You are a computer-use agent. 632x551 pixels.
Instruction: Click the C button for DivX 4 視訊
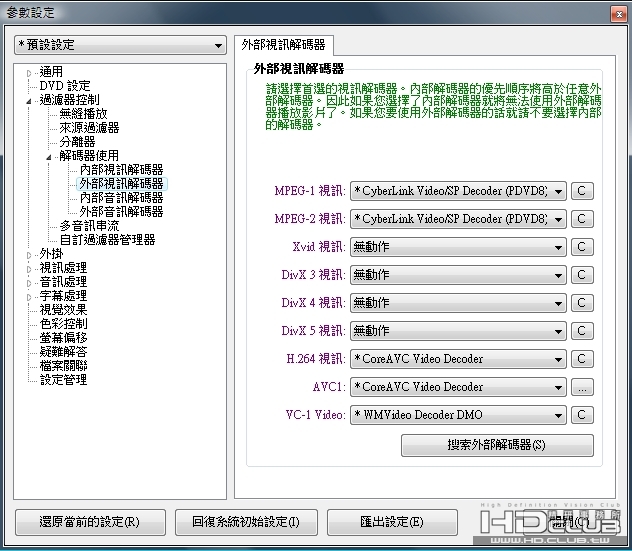coord(582,303)
